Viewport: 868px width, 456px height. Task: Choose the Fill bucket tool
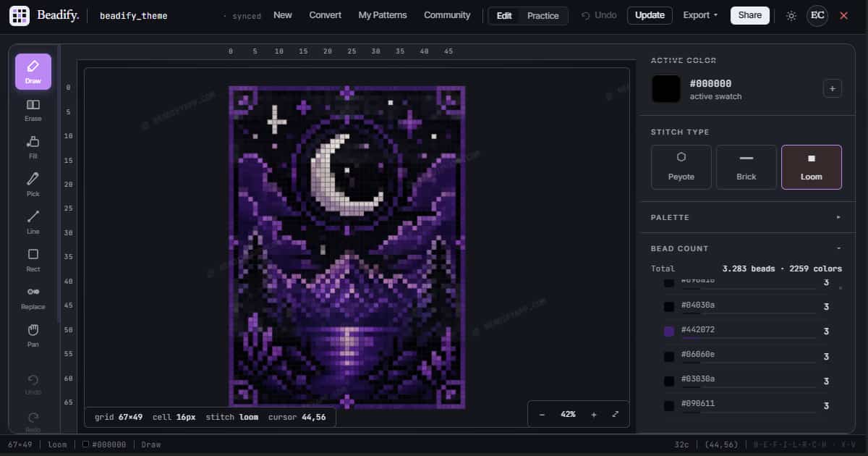pyautogui.click(x=33, y=147)
